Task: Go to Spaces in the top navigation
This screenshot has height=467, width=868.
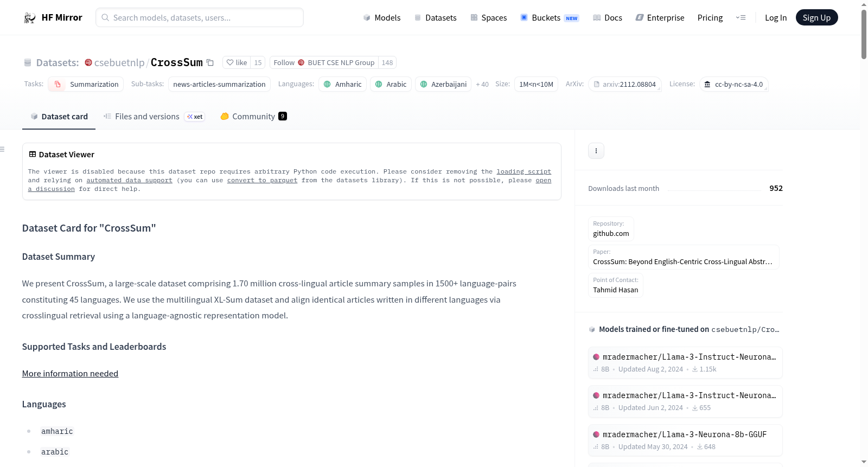Action: click(488, 18)
